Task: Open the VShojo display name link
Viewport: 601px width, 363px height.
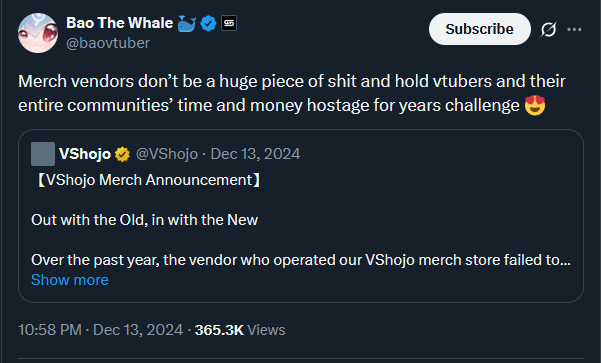Action: point(85,154)
